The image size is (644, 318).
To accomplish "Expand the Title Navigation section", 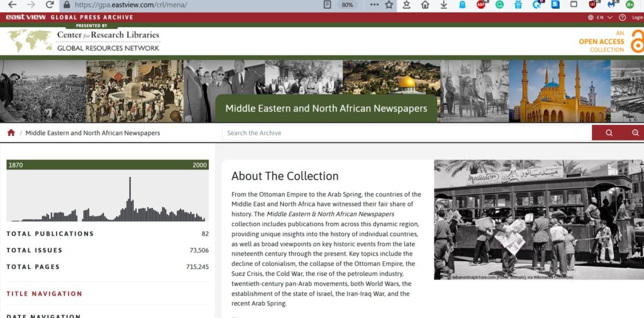I will click(x=44, y=293).
